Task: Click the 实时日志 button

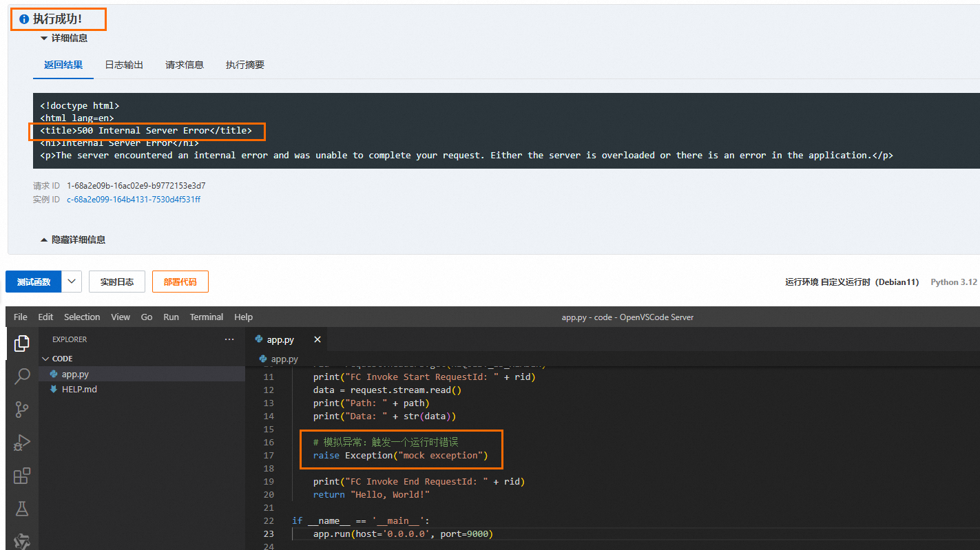Action: (116, 282)
